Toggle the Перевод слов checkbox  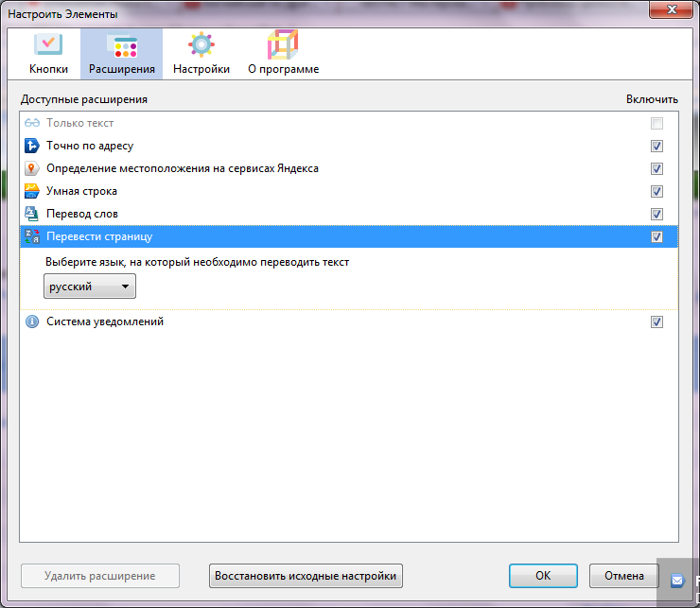[656, 215]
